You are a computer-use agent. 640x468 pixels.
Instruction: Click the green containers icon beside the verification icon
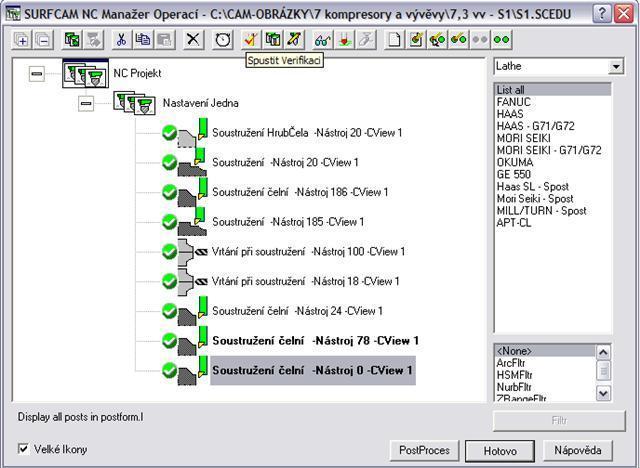[273, 40]
